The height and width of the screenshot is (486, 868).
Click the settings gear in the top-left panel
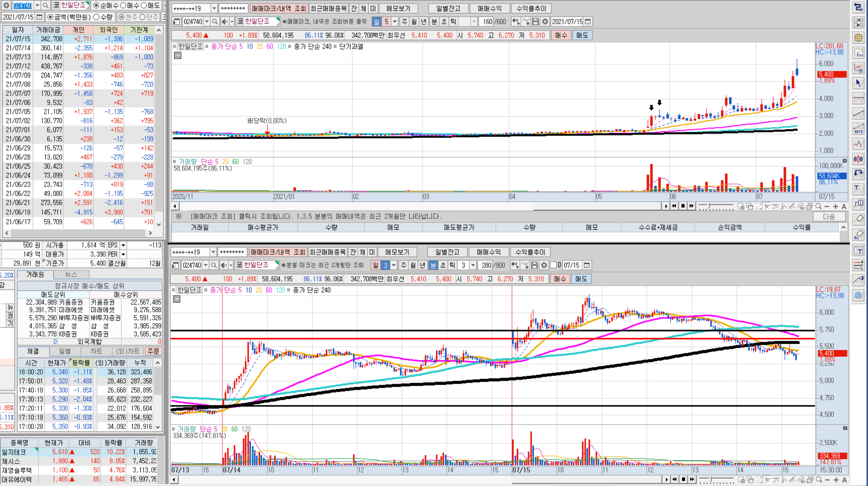tap(6, 5)
